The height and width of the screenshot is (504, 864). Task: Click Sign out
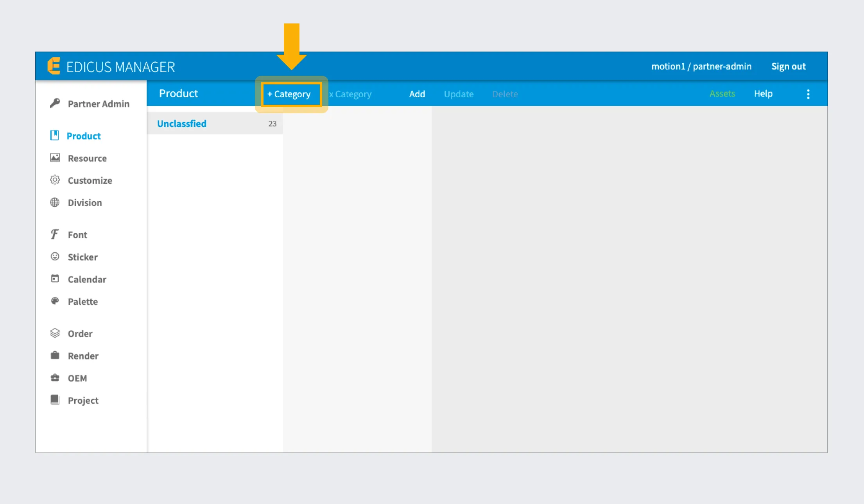(x=789, y=66)
